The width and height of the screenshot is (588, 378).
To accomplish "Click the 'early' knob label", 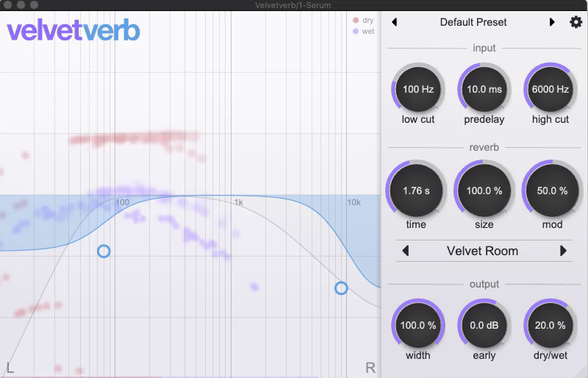I will (484, 355).
